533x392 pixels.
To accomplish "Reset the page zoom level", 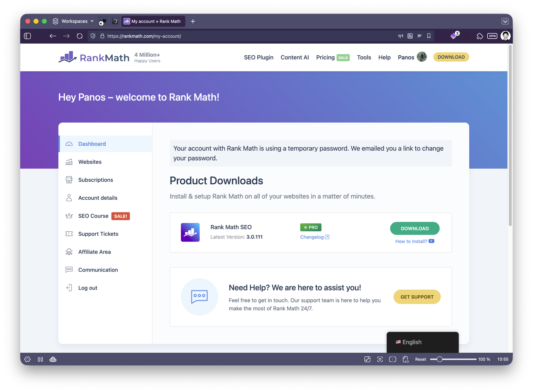I will (420, 359).
